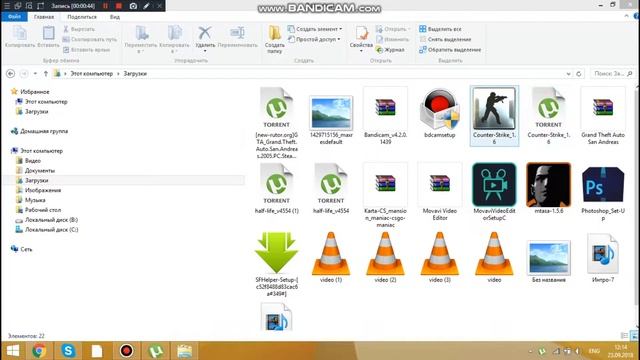Refresh the folder view

[x=579, y=74]
